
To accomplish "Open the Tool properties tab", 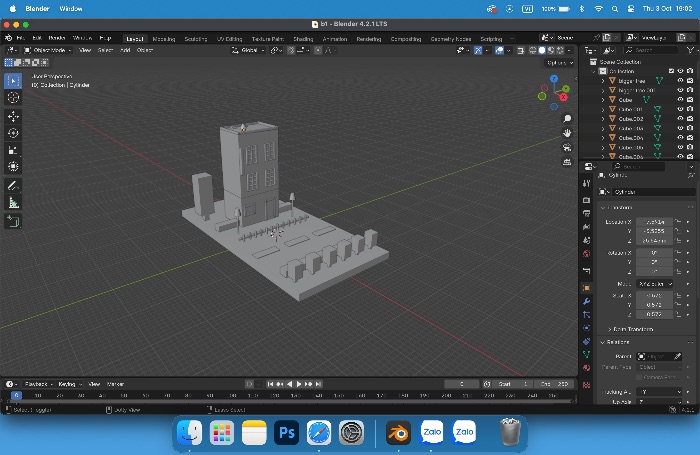I will [587, 184].
